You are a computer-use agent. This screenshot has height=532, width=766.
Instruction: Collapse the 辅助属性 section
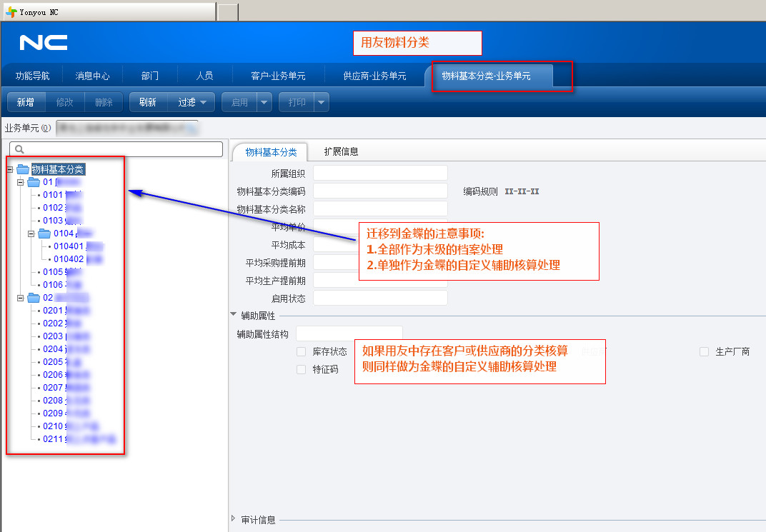(234, 315)
